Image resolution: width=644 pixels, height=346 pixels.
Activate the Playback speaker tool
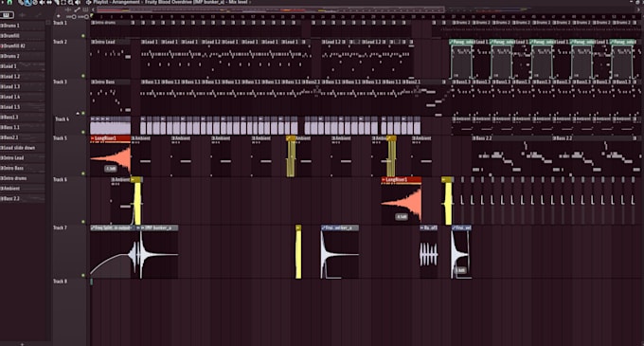click(x=78, y=2)
